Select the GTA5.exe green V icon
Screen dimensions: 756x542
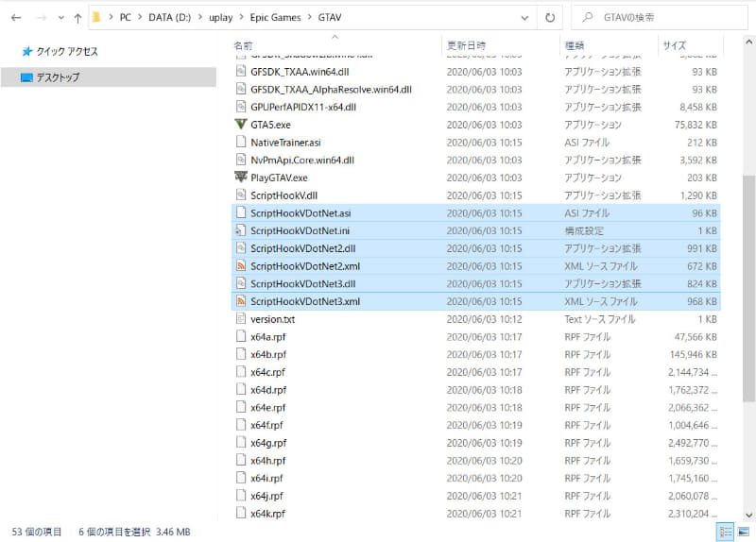coord(241,125)
